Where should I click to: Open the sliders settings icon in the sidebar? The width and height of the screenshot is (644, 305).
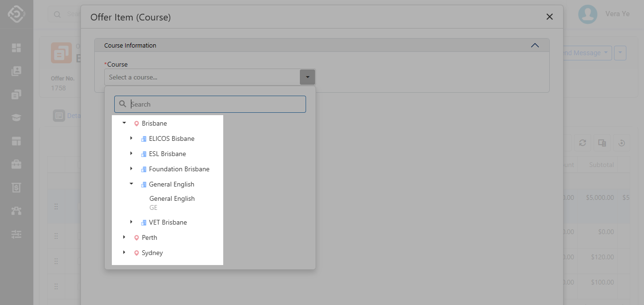17,234
